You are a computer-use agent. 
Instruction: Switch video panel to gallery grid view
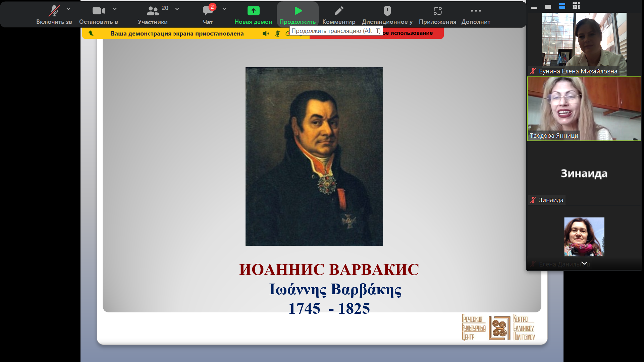click(576, 6)
